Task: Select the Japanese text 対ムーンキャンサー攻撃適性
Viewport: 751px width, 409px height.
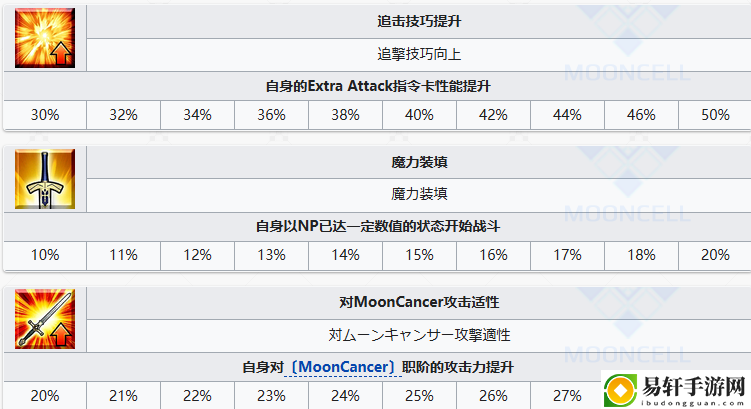Action: tap(419, 335)
